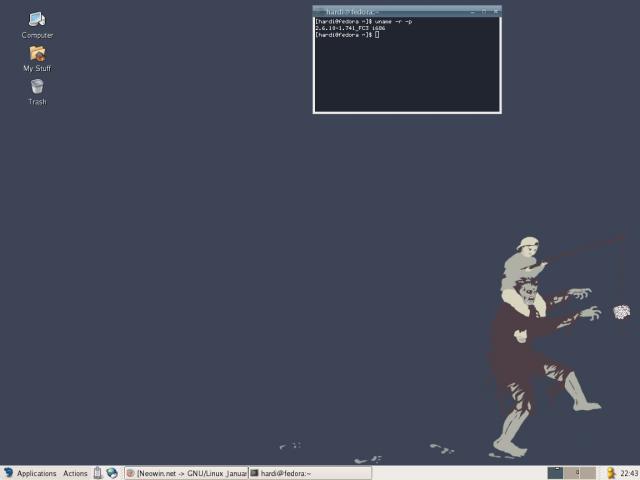Select the third workspace in the switcher
The height and width of the screenshot is (480, 640).
(588, 473)
